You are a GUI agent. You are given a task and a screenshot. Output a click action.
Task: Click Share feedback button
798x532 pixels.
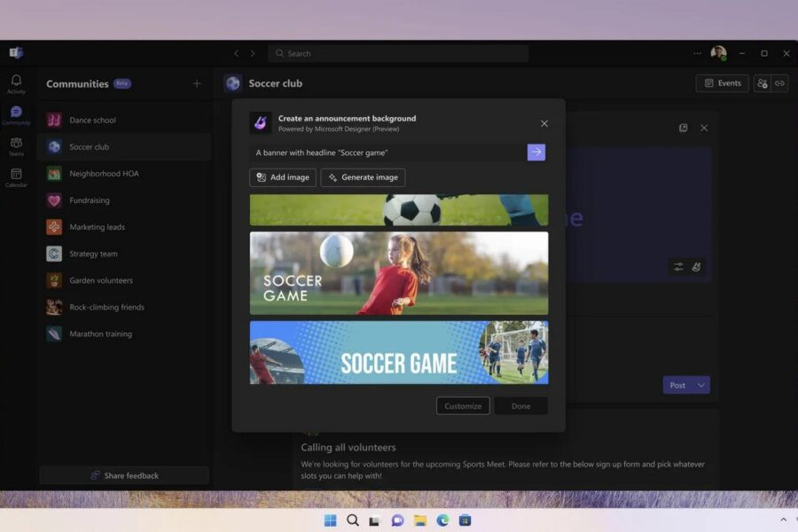tap(124, 475)
